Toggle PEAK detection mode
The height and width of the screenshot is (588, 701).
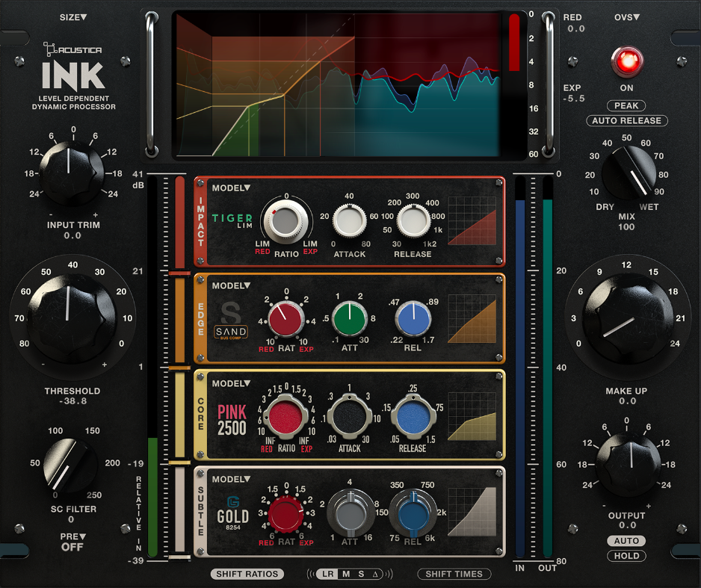click(x=626, y=106)
